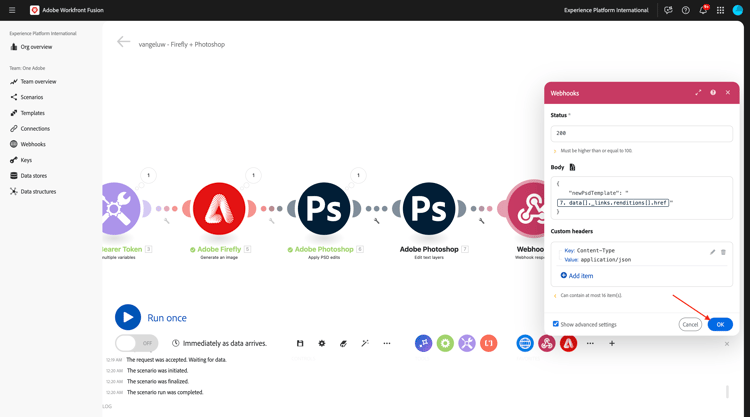Click the notes eraser-shaped icon

(x=343, y=343)
